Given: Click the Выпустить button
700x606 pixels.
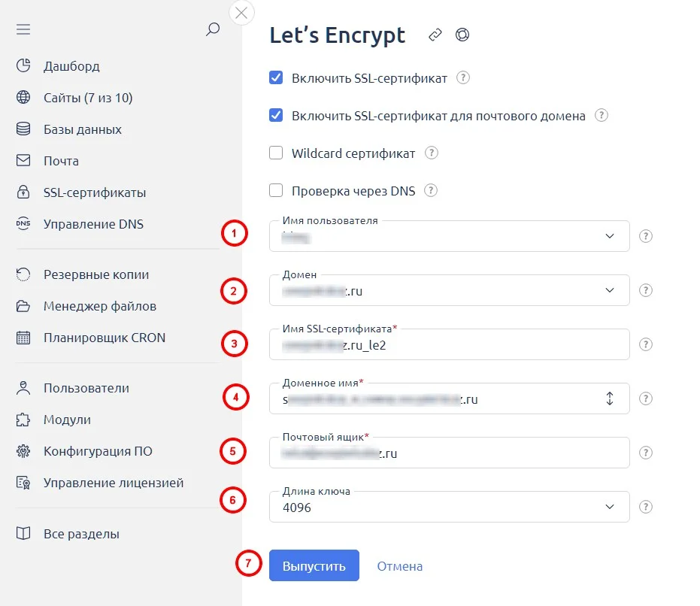Looking at the screenshot, I should [314, 565].
